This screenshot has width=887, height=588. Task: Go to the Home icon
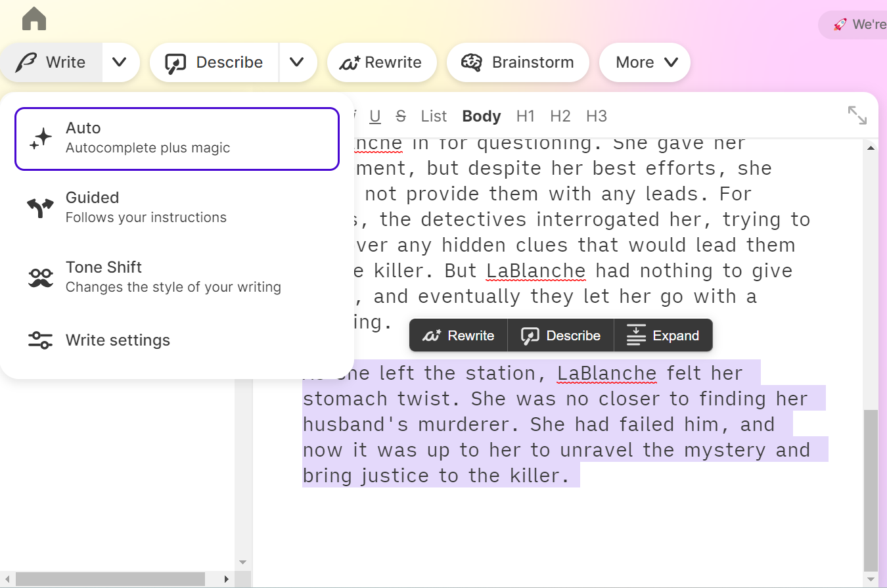[x=34, y=18]
